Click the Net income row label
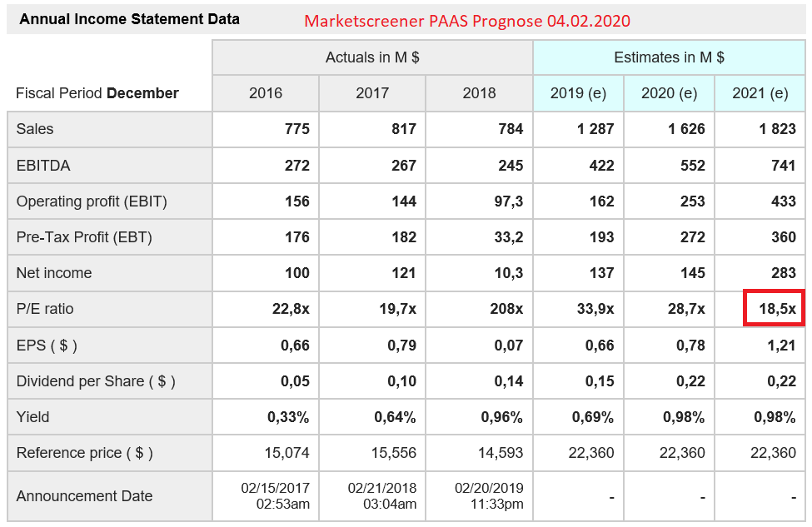The height and width of the screenshot is (527, 812). tap(54, 273)
